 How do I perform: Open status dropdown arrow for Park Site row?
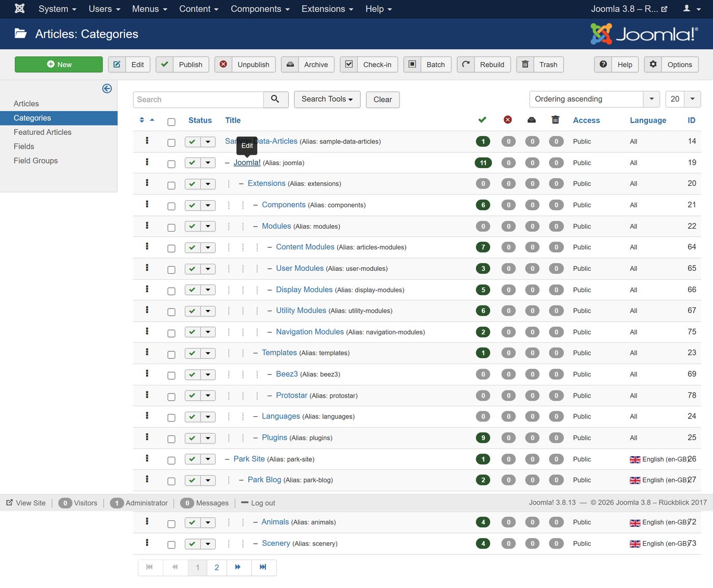(x=208, y=460)
